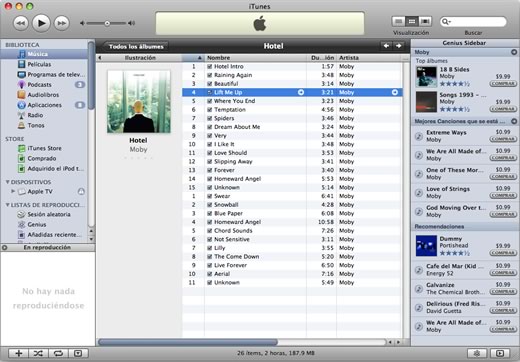Collapse LISTAS DE REPRODUCCIÓN section
520x362 pixels.
[x=7, y=205]
